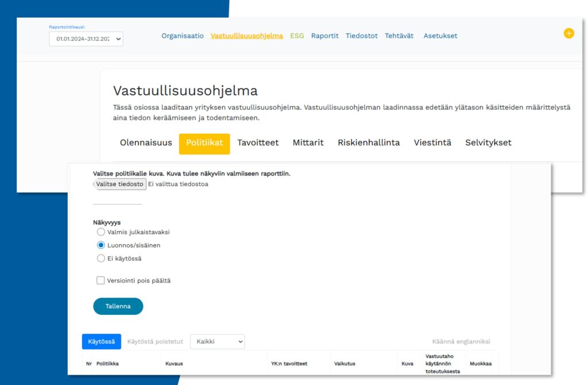The width and height of the screenshot is (588, 385).
Task: Open the Organisaatio menu
Action: [182, 36]
